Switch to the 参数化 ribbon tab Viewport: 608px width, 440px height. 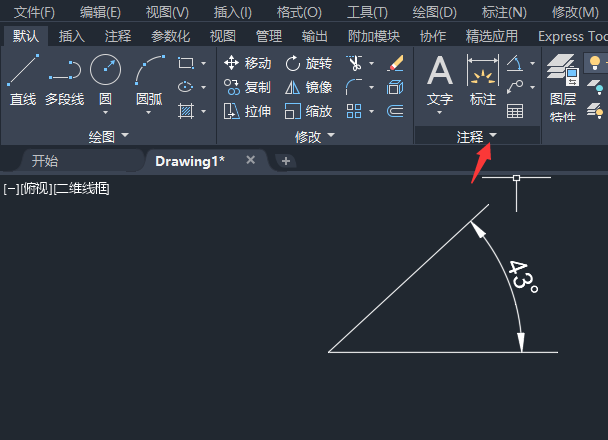(171, 36)
